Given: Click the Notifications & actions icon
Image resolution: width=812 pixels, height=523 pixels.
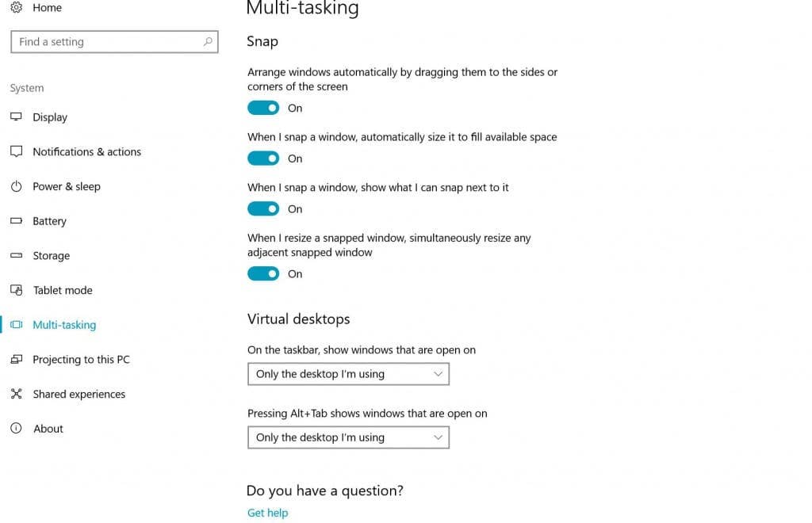Looking at the screenshot, I should (17, 151).
